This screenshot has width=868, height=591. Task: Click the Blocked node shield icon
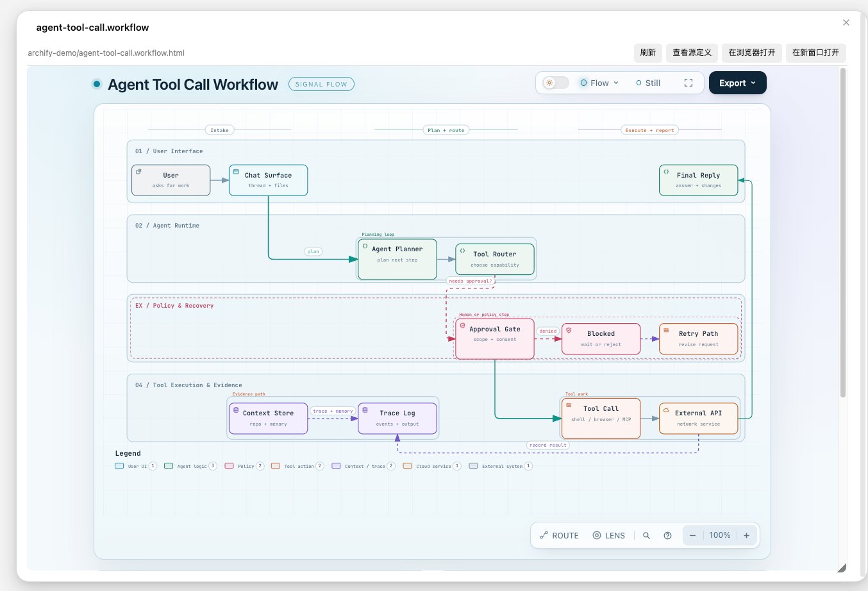point(569,330)
